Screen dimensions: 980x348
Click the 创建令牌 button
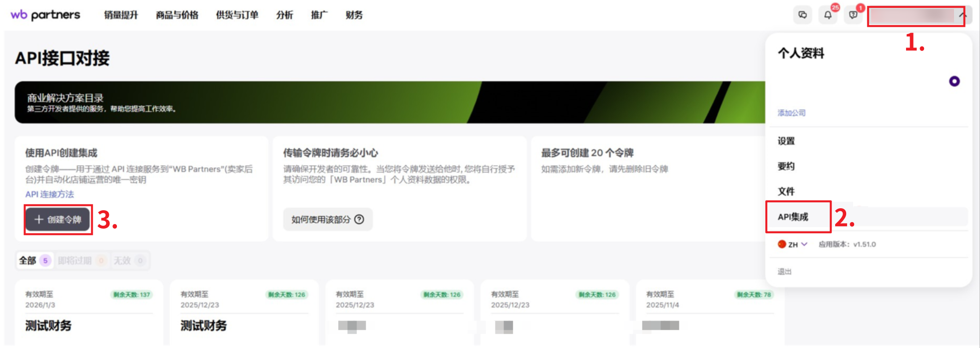coord(58,220)
